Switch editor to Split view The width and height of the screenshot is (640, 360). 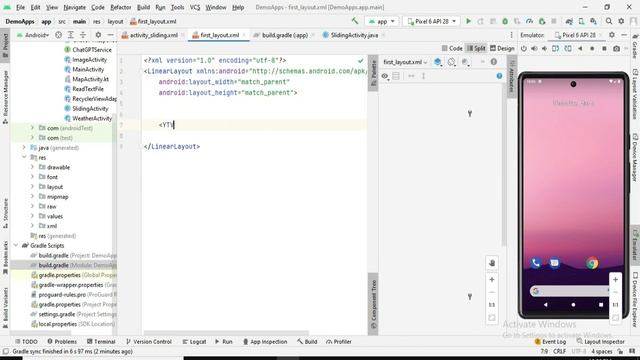[x=476, y=49]
